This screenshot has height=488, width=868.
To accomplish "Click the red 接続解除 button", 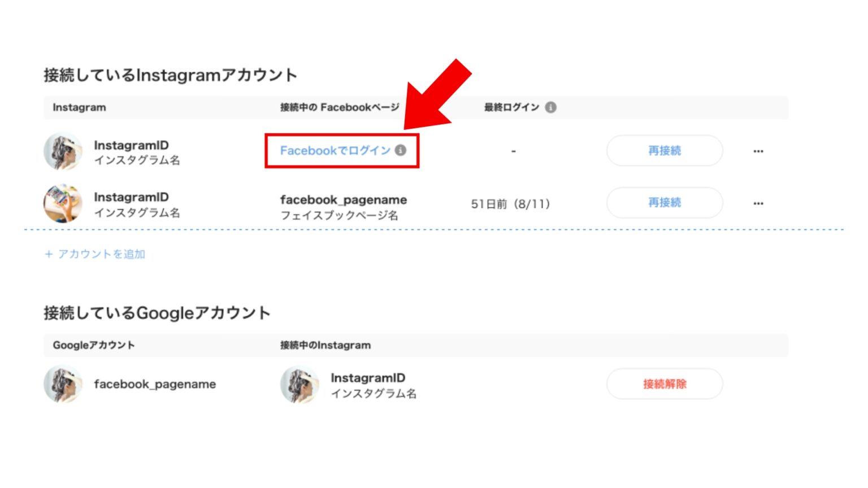I will pos(665,384).
